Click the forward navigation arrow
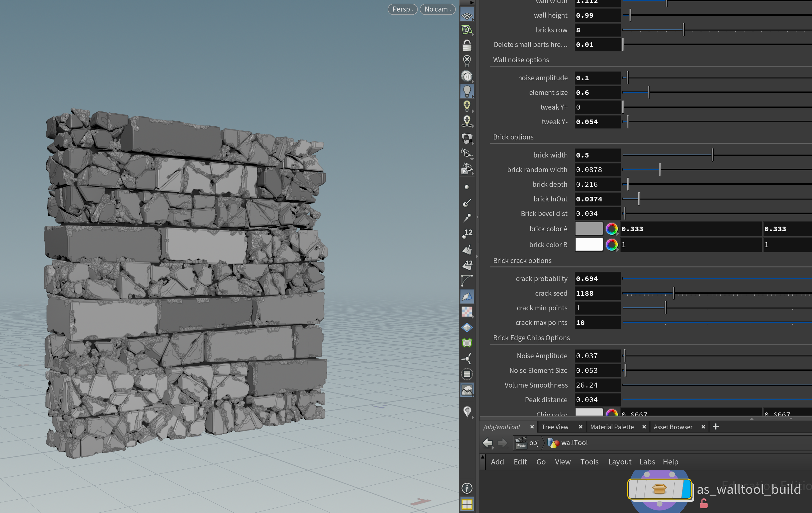Viewport: 812px width, 513px height. coord(503,443)
